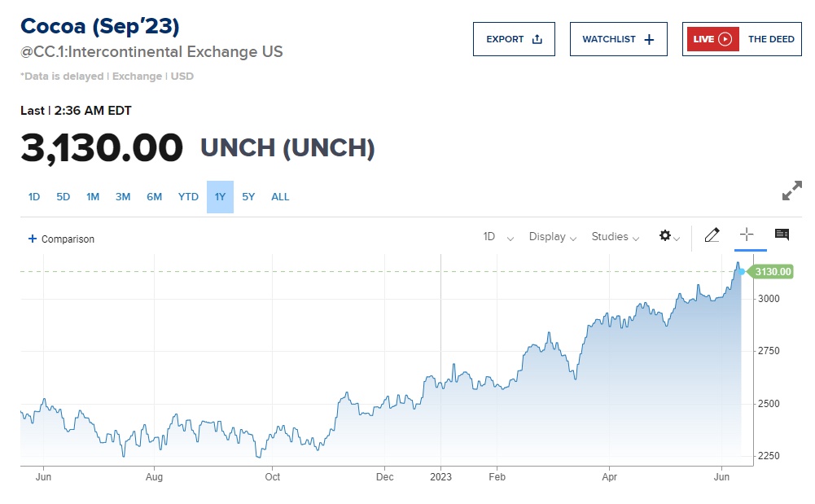The image size is (815, 504).
Task: Open the 1D interval dropdown
Action: click(x=498, y=237)
